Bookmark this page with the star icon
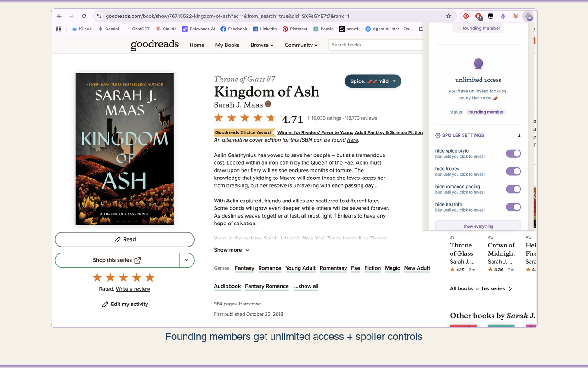 (x=448, y=16)
